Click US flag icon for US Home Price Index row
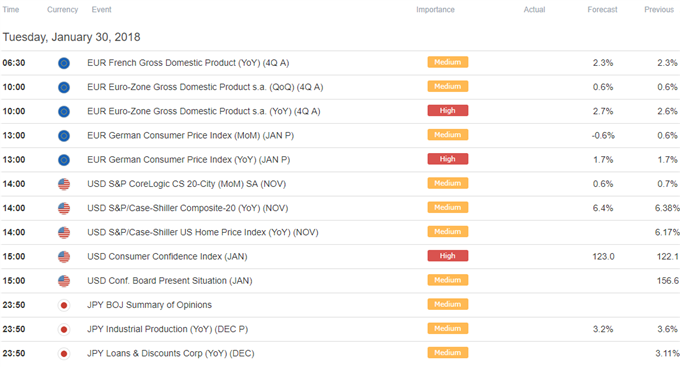 pos(64,233)
